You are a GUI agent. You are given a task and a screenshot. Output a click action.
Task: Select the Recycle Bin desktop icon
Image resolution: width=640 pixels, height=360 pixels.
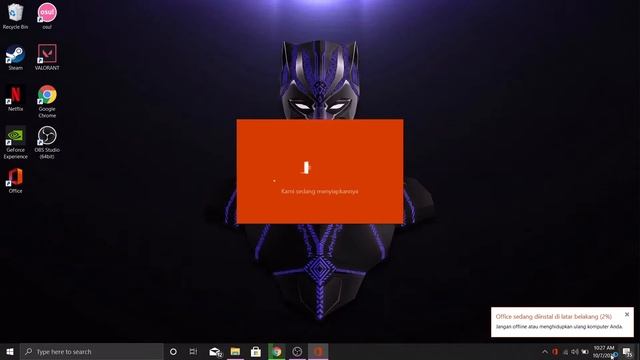click(15, 16)
